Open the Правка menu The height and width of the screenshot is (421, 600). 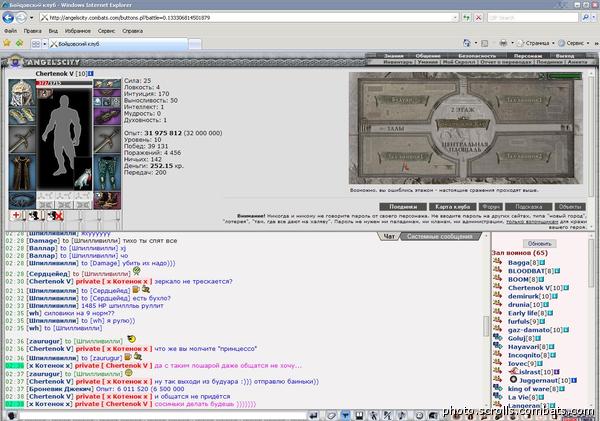[33, 31]
